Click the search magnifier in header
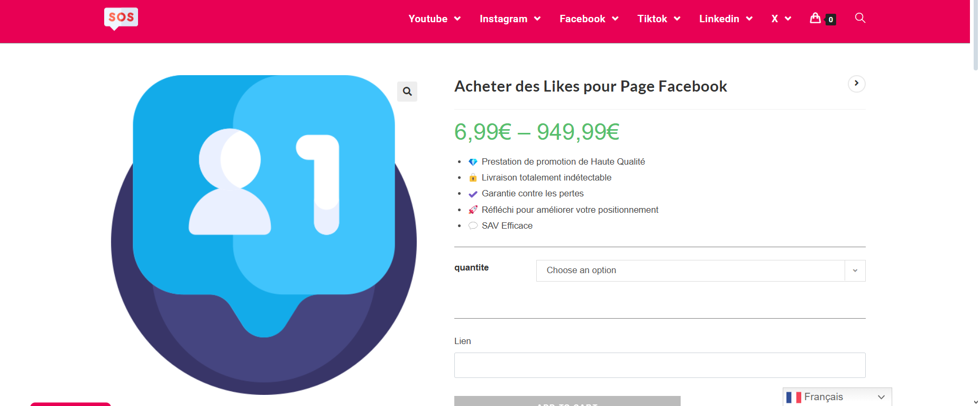The width and height of the screenshot is (980, 406). tap(860, 18)
